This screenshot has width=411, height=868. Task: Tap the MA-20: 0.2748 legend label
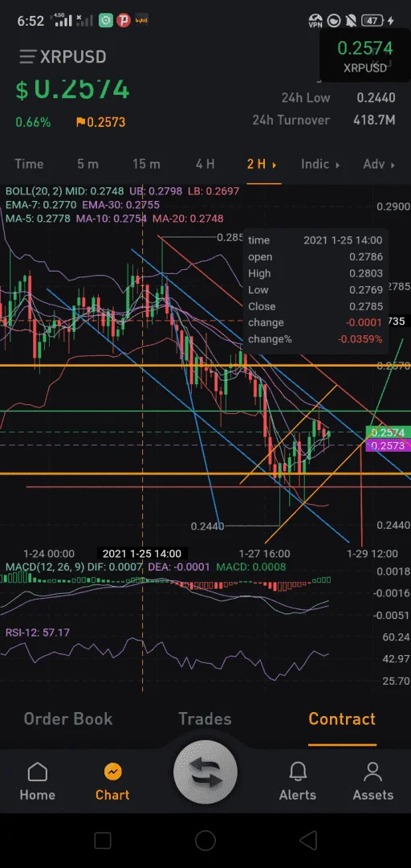click(188, 219)
